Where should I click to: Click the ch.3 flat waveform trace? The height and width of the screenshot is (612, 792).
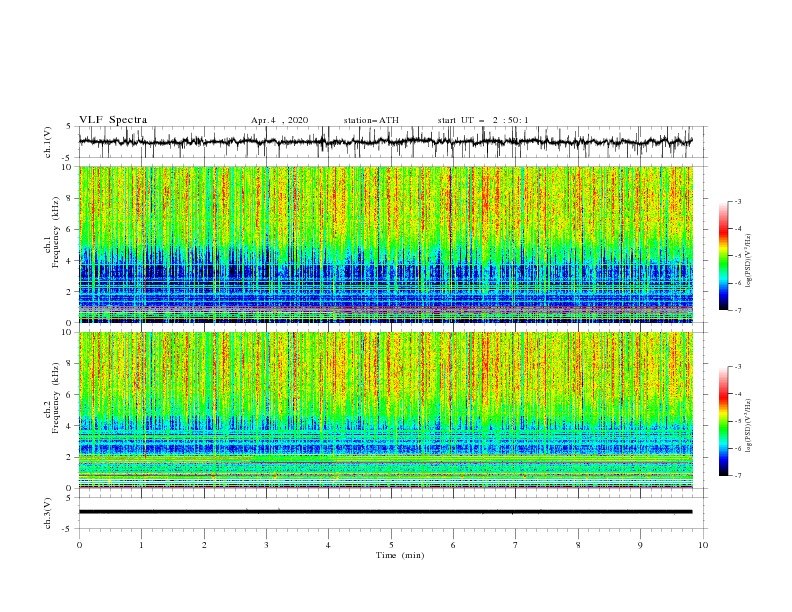pos(385,512)
